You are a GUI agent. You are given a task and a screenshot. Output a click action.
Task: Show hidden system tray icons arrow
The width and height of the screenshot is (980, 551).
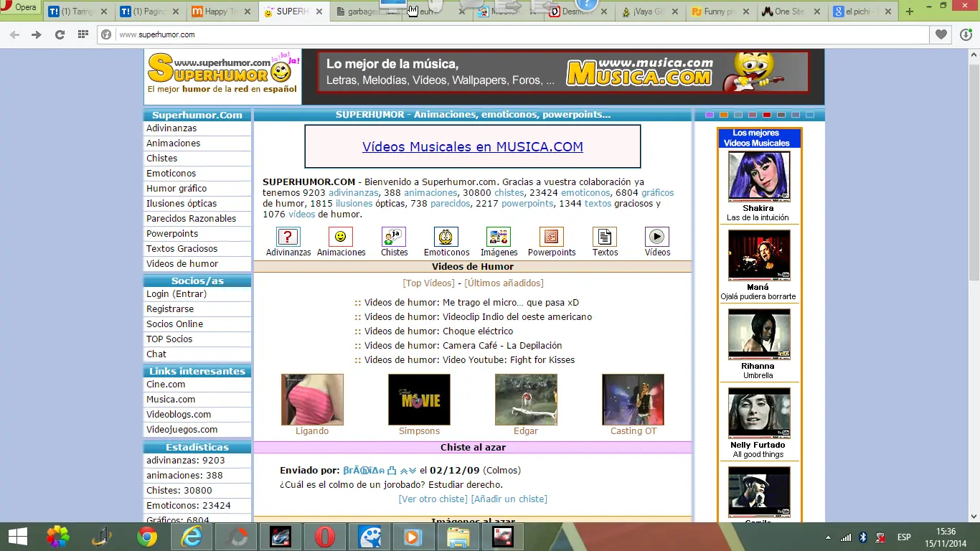click(829, 537)
